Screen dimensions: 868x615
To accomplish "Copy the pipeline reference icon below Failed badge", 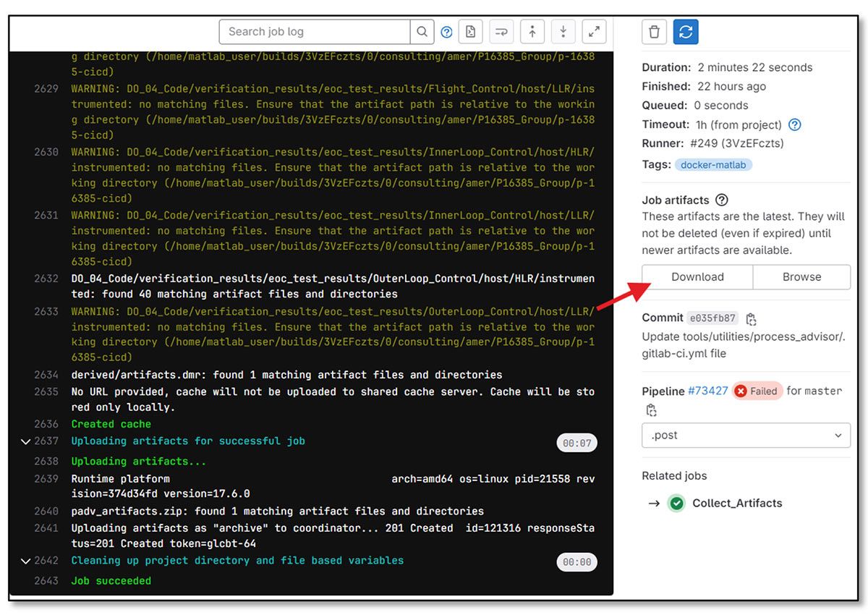I will coord(651,409).
